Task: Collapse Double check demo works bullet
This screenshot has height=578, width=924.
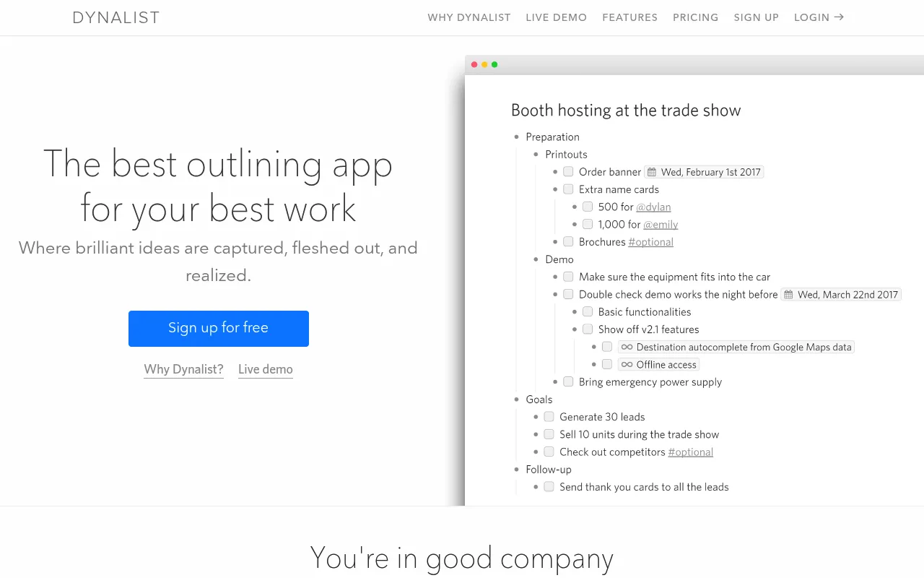Action: pyautogui.click(x=556, y=294)
